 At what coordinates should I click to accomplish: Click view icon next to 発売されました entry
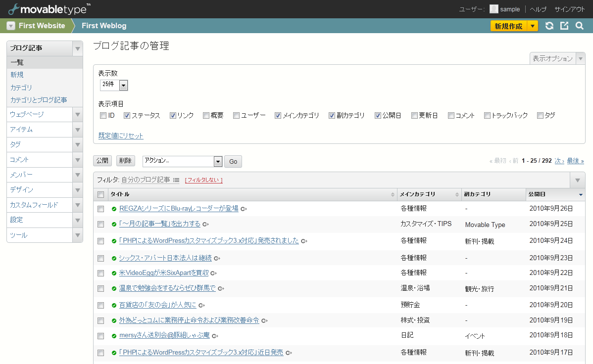click(304, 241)
